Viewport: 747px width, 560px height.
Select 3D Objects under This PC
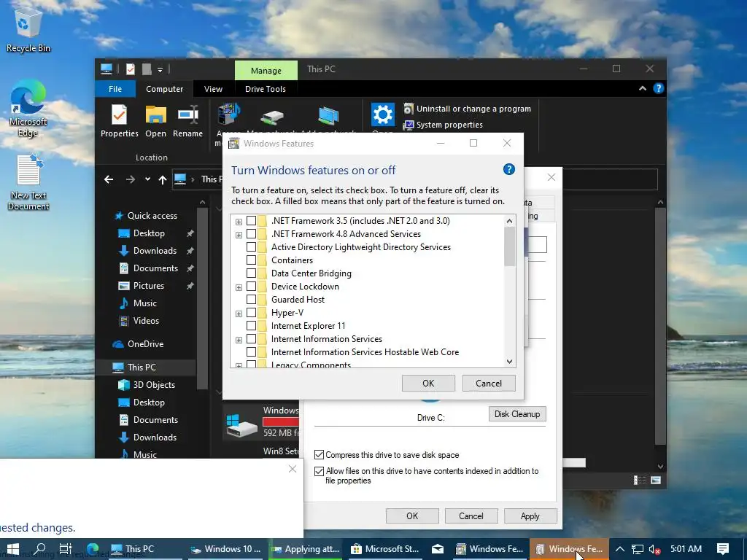[147, 385]
